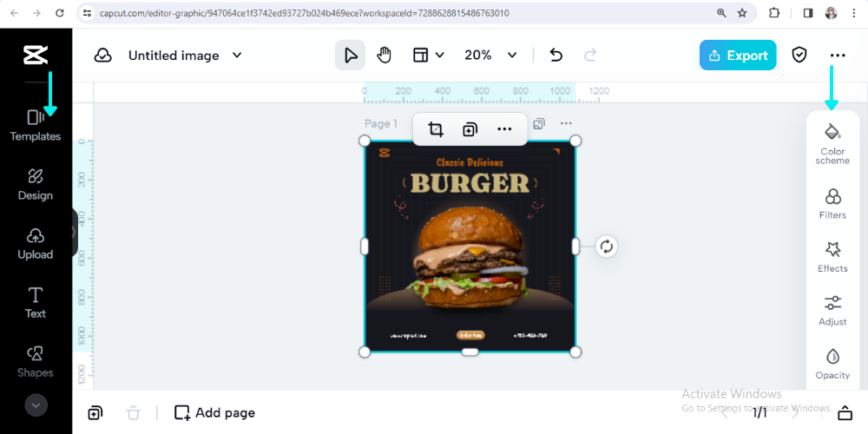Viewport: 868px width, 434px height.
Task: Open the Templates panel
Action: coord(36,126)
